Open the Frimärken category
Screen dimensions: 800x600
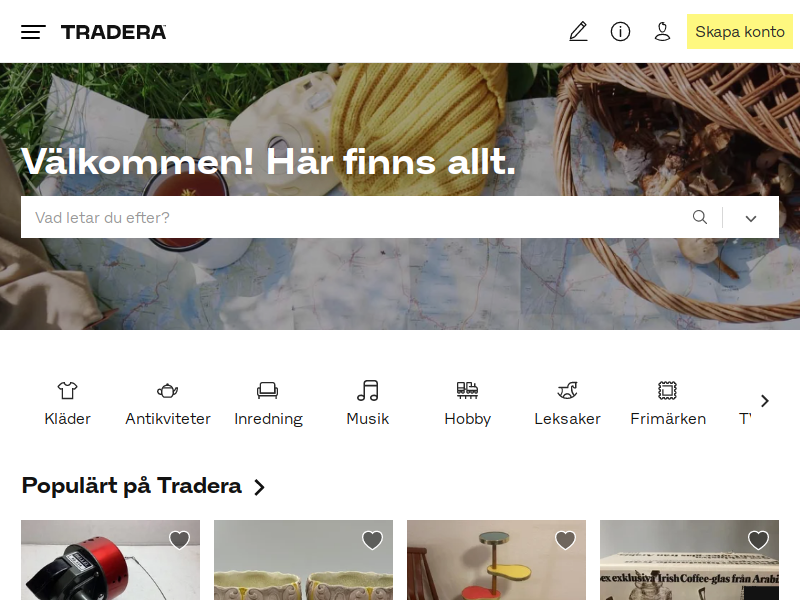click(668, 404)
